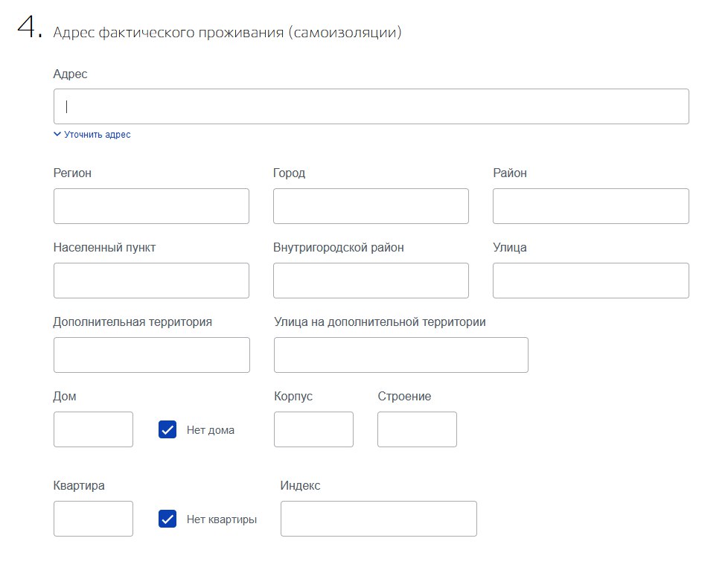
Task: Collapse the Уточнить адрес section
Action: pos(92,135)
